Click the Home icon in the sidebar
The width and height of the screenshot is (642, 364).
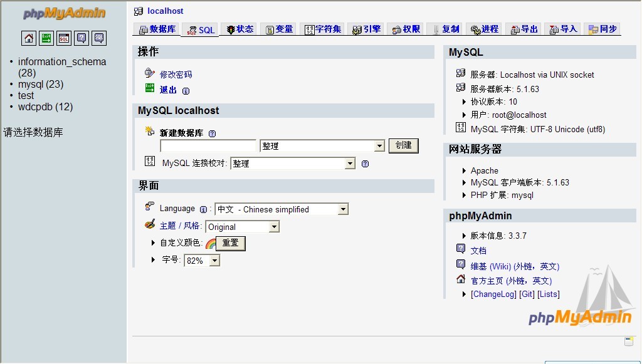(29, 38)
